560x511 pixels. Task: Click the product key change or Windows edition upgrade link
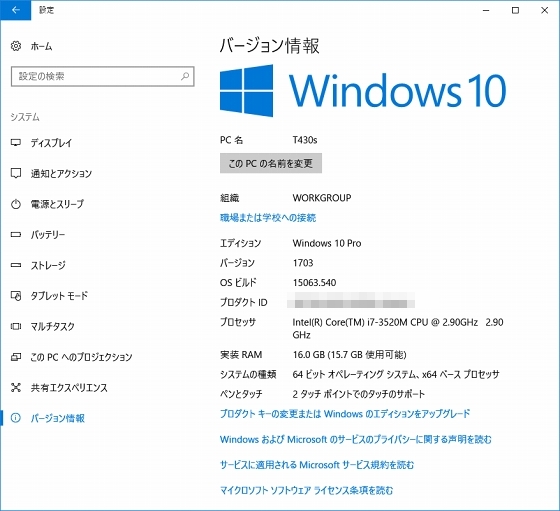pos(345,414)
